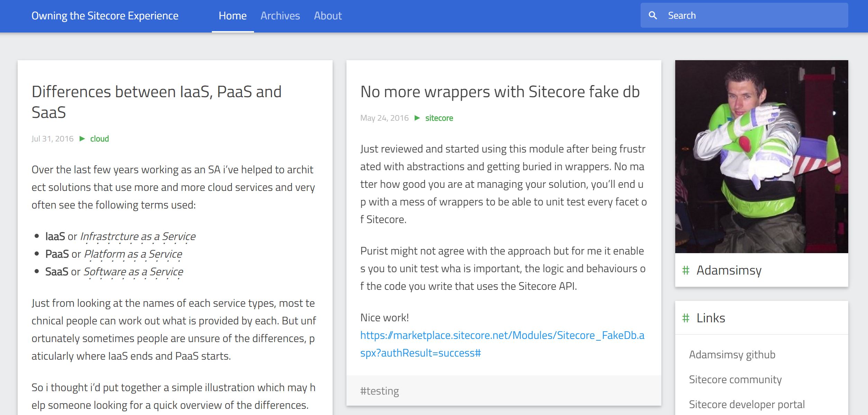
Task: Click the blog title 'Owning the Sitecore Experience'
Action: tap(105, 15)
